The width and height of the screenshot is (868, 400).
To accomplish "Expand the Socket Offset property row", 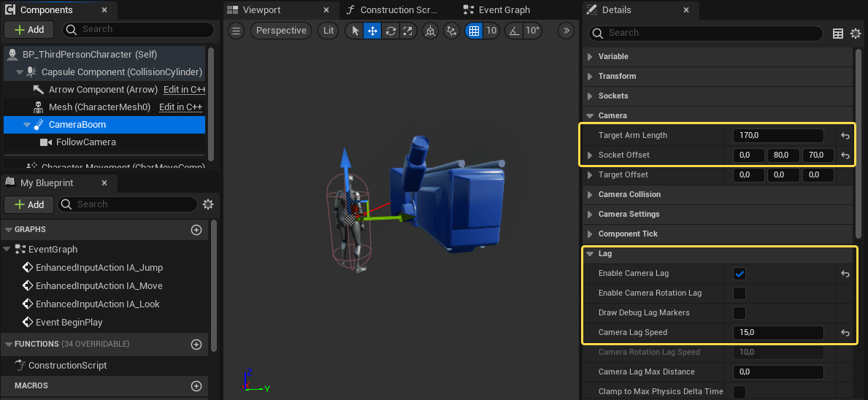I will 590,155.
